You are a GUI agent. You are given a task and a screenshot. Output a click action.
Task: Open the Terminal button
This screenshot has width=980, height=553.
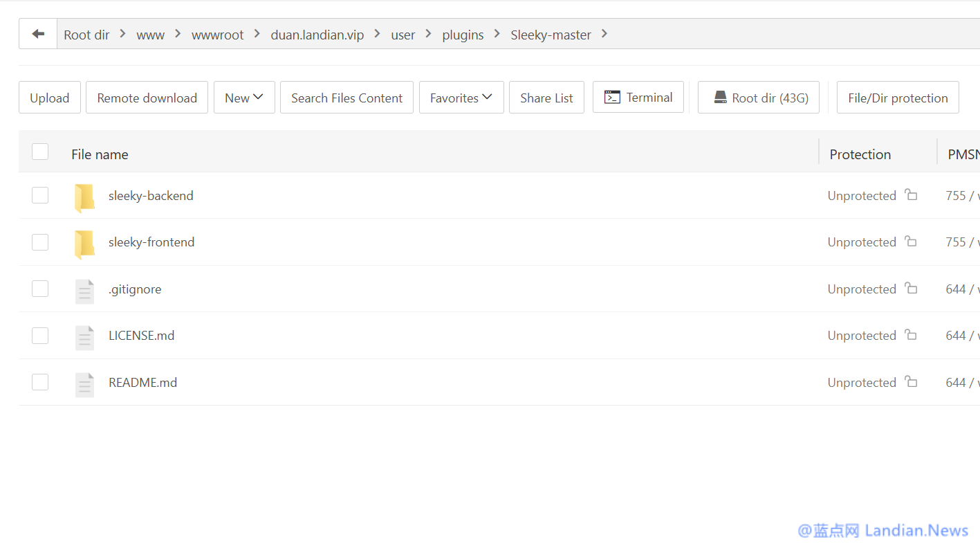638,98
